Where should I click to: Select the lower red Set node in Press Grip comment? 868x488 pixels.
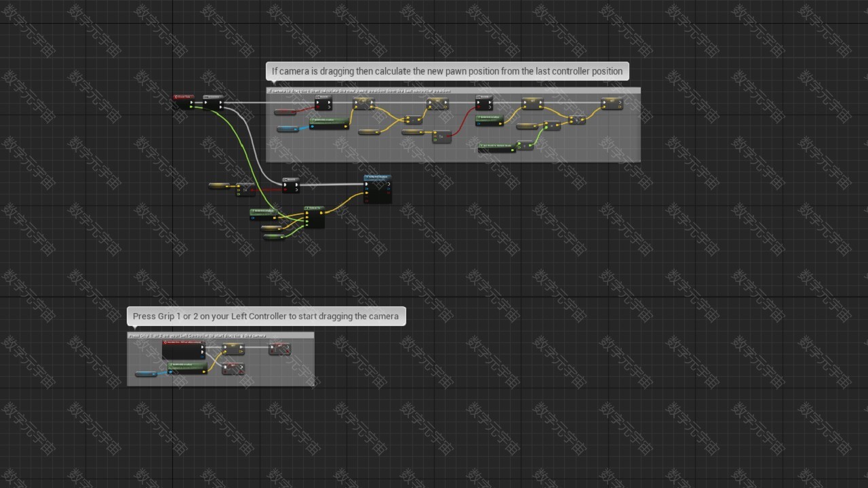(x=233, y=369)
